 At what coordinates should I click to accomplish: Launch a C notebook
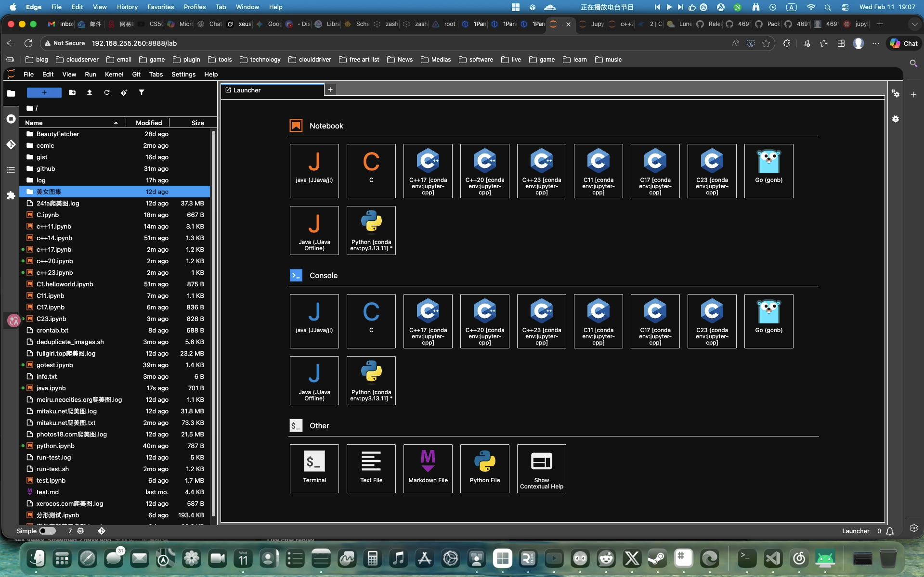click(x=371, y=171)
